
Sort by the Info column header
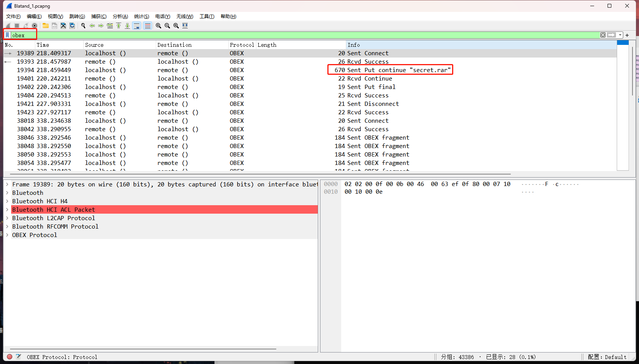pos(481,45)
